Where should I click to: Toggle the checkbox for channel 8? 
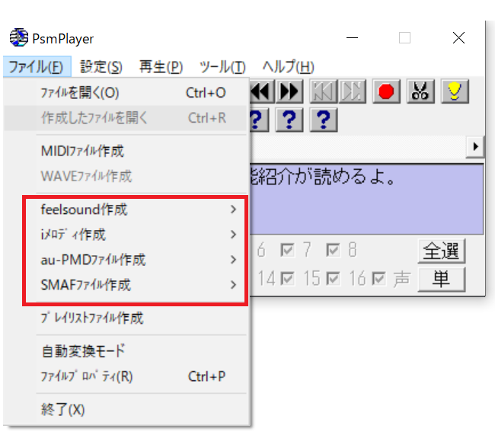pos(333,250)
